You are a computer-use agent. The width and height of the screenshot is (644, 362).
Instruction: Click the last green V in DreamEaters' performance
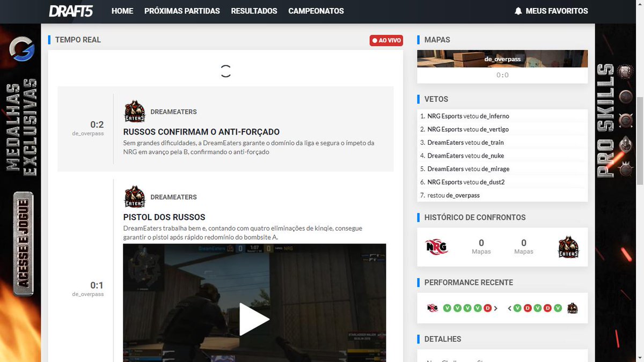click(558, 308)
